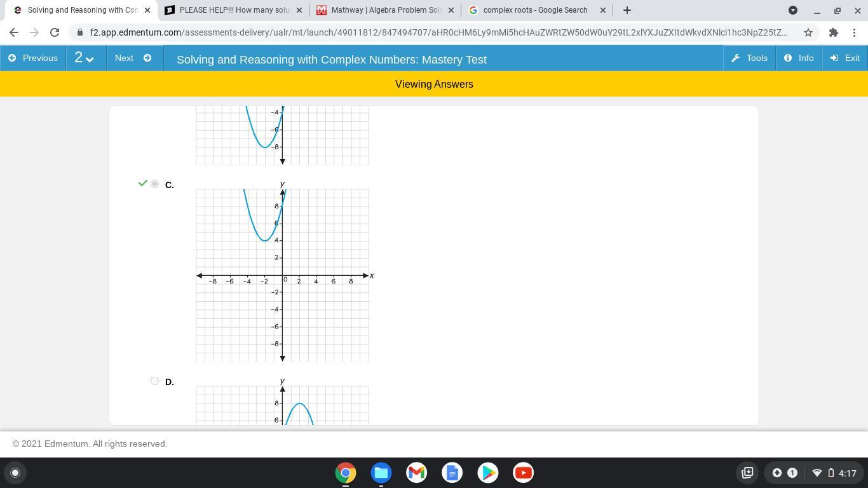
Task: Click the Edmentum copyright text
Action: pos(90,444)
